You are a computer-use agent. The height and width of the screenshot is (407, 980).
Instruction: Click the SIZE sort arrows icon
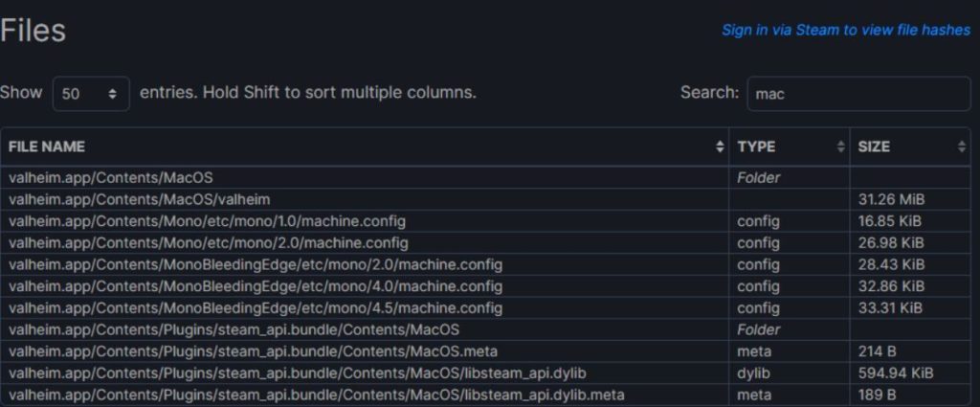click(x=961, y=147)
